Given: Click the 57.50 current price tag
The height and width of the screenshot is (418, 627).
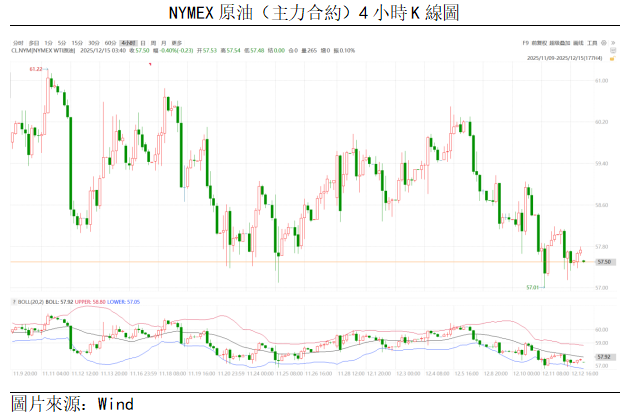Looking at the screenshot, I should pyautogui.click(x=603, y=262).
